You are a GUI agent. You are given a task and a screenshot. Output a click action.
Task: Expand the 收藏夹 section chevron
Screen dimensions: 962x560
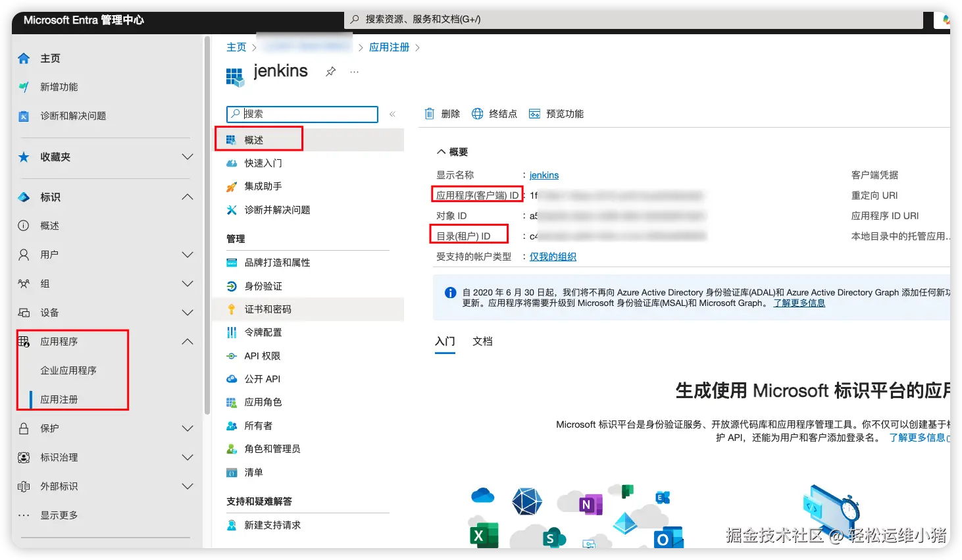tap(188, 157)
